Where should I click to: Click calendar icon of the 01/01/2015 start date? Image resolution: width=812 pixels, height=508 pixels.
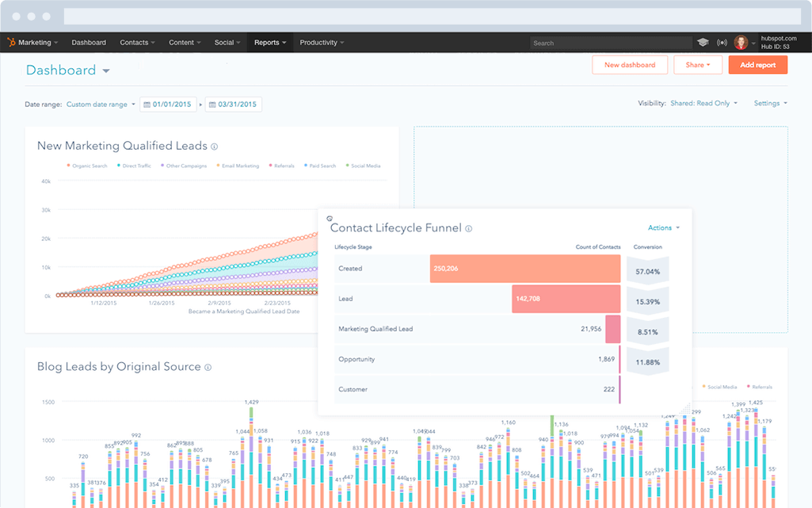(147, 105)
